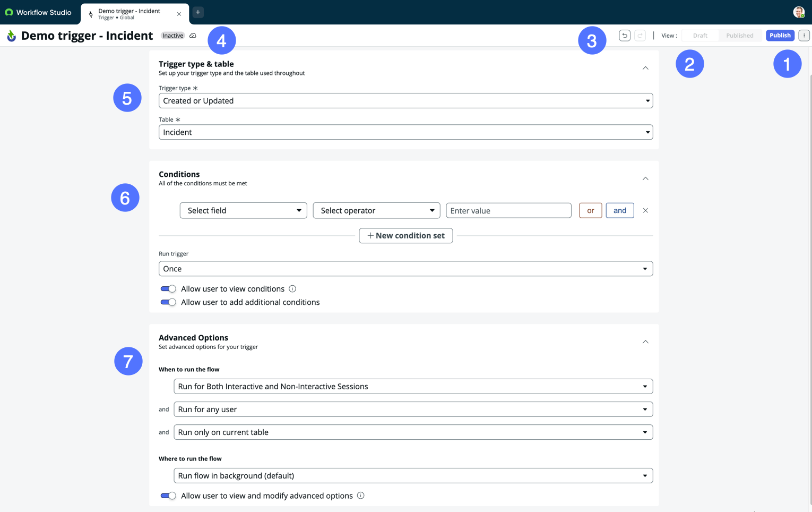Viewport: 812px width, 512px height.
Task: Click the 'Run trigger' label
Action: [x=174, y=254]
